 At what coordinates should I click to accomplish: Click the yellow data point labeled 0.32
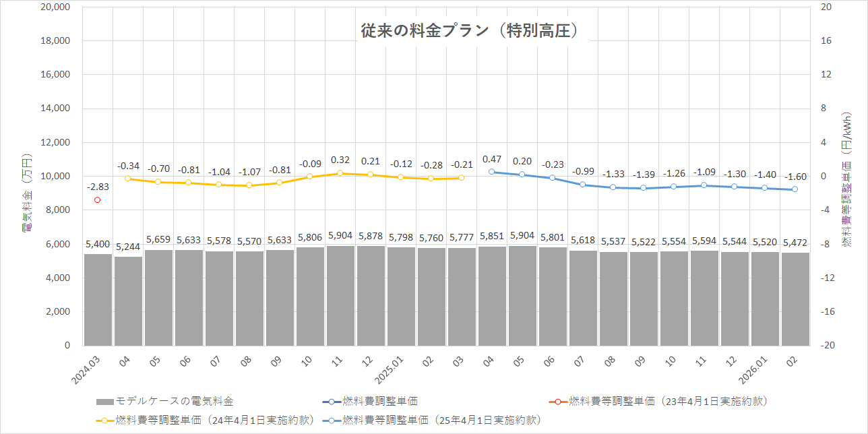coord(339,173)
